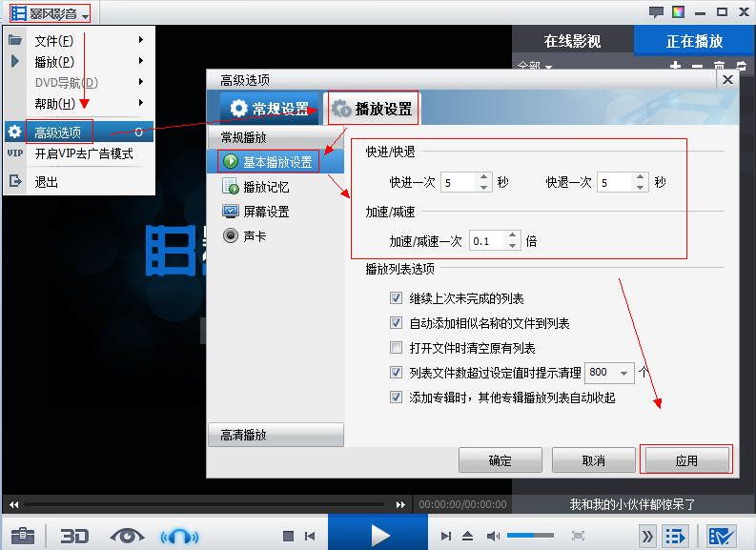
Task: Mute with the speaker volume icon
Action: click(493, 536)
